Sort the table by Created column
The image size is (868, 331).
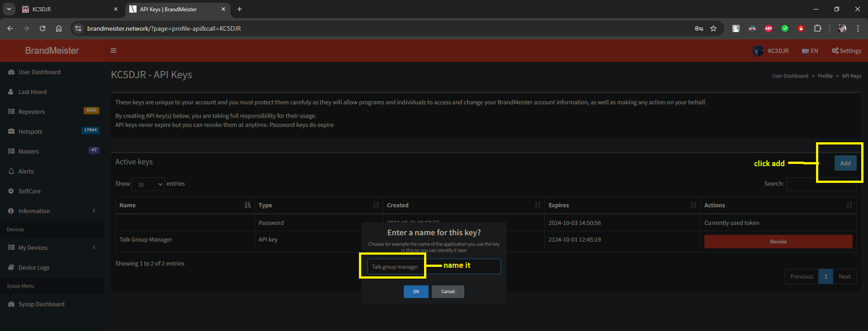464,205
